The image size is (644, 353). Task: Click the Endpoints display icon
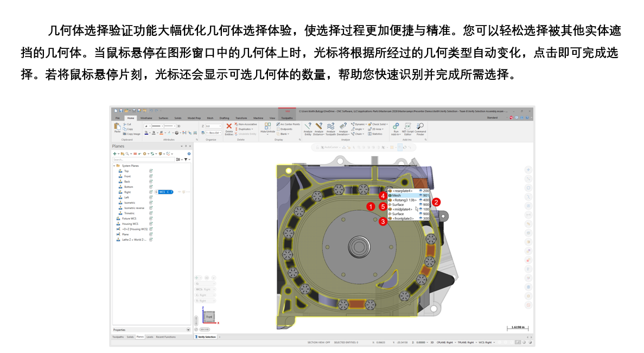(x=278, y=129)
